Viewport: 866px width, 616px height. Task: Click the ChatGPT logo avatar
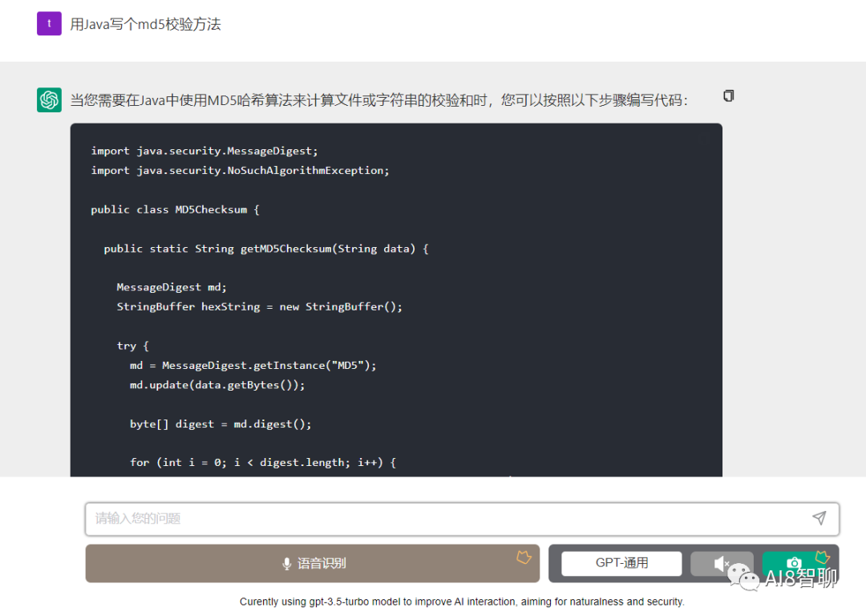[x=49, y=99]
